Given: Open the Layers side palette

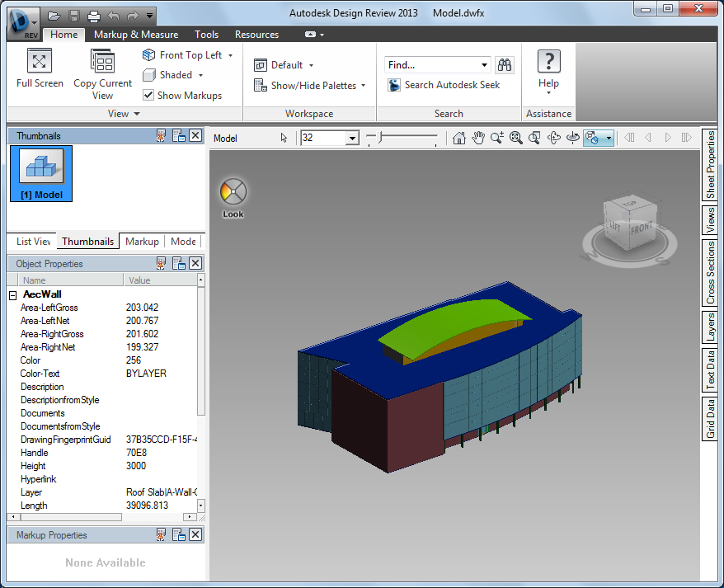Looking at the screenshot, I should (x=710, y=327).
